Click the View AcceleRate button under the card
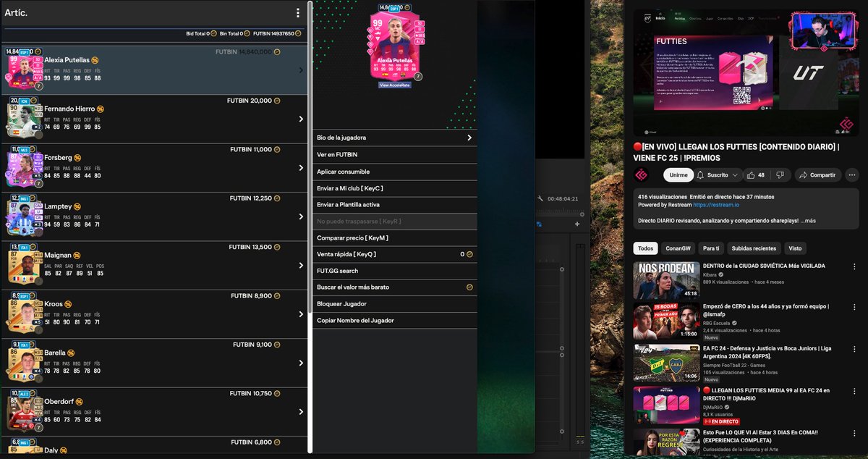Screen dimensions: 868x459 (394, 85)
